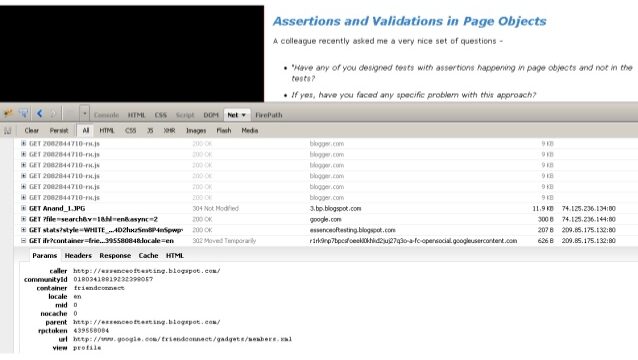Open the HTML request detail tab

pos(175,255)
